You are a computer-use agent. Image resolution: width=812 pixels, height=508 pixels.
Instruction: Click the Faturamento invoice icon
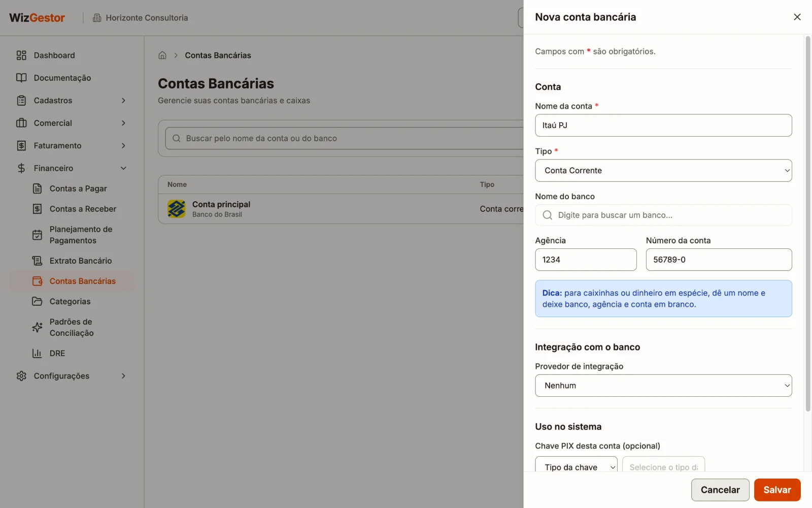pos(21,146)
